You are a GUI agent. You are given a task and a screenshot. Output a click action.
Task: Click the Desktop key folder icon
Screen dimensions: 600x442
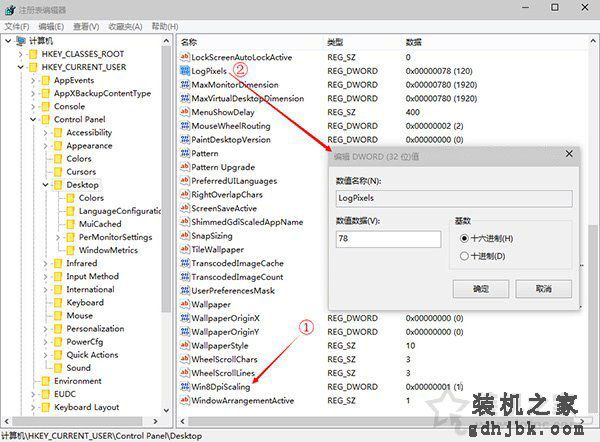58,185
